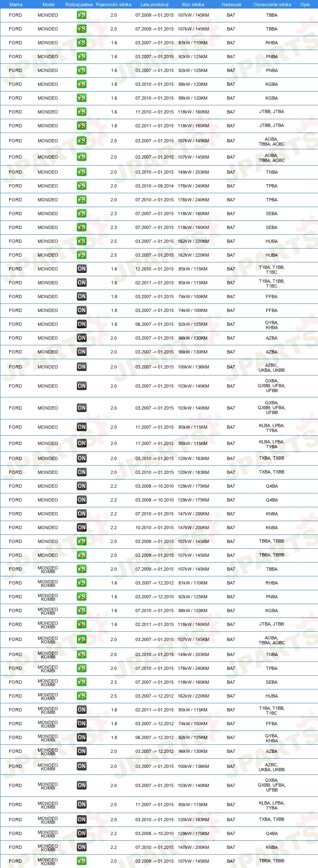Click the diesel icon in the Mondeo Kombi Q4BA row
The height and width of the screenshot is (868, 318).
[81, 833]
